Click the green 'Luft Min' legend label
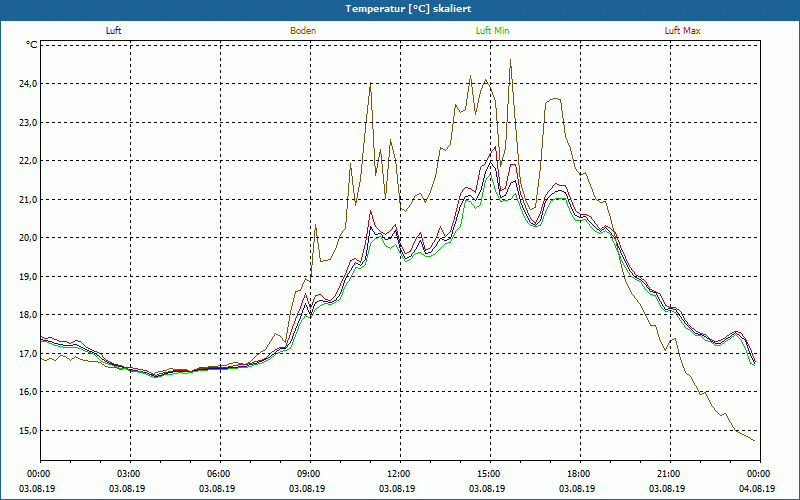 [x=493, y=31]
